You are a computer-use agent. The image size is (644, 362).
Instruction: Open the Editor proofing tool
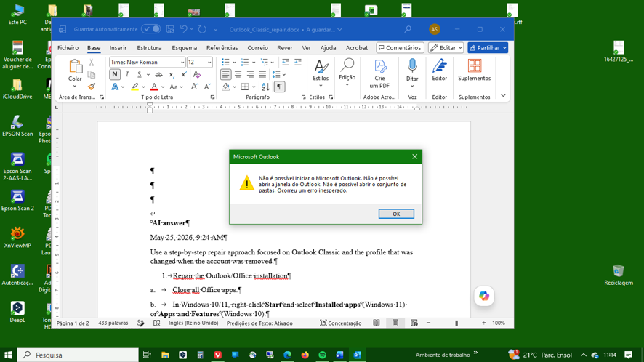coord(439,70)
